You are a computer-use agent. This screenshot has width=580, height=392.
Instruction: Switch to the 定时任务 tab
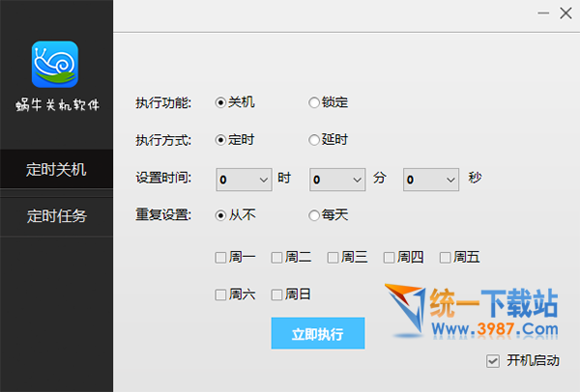point(56,215)
